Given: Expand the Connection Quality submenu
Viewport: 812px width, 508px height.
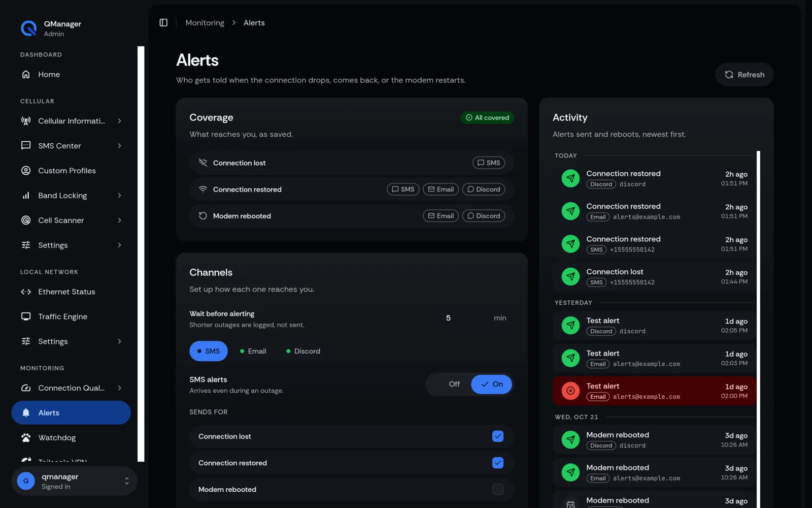Looking at the screenshot, I should click(119, 388).
